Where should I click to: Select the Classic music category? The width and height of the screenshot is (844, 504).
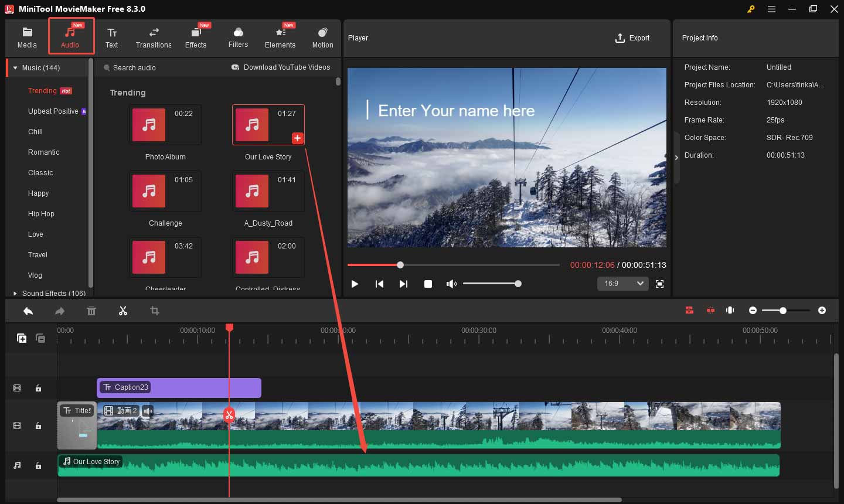(x=40, y=173)
